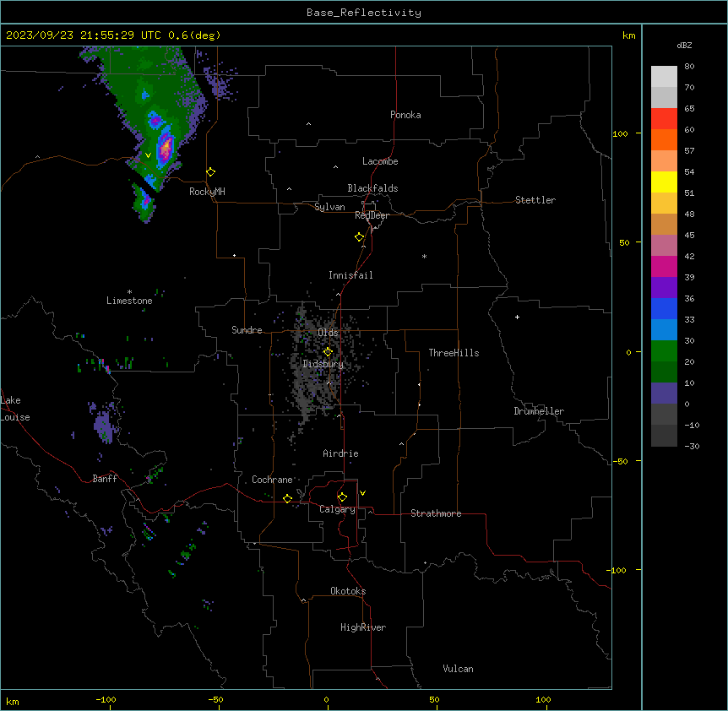
Task: Click the intense magenta storm core northwest of RockyMH
Action: pyautogui.click(x=166, y=148)
